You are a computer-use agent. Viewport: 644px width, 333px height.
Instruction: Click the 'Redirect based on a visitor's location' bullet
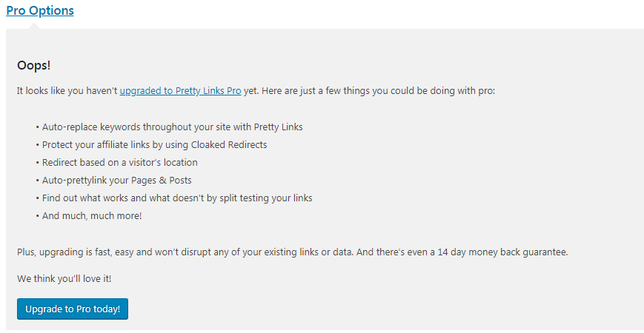120,162
